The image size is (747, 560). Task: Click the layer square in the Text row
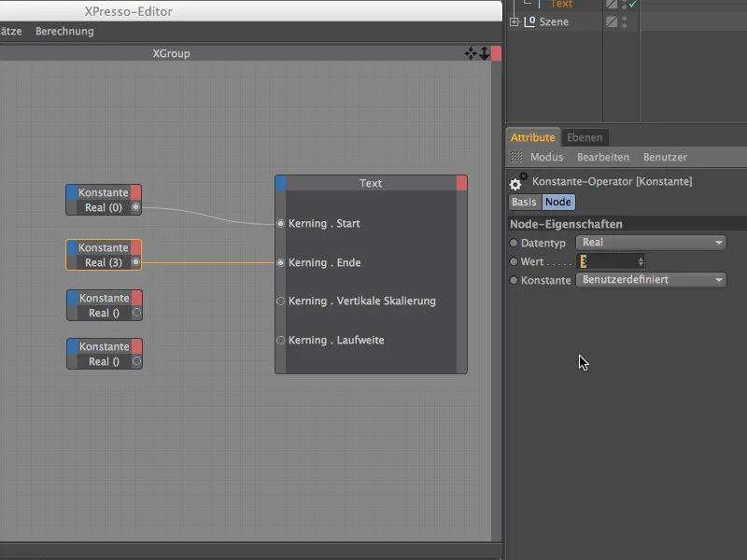tap(612, 4)
